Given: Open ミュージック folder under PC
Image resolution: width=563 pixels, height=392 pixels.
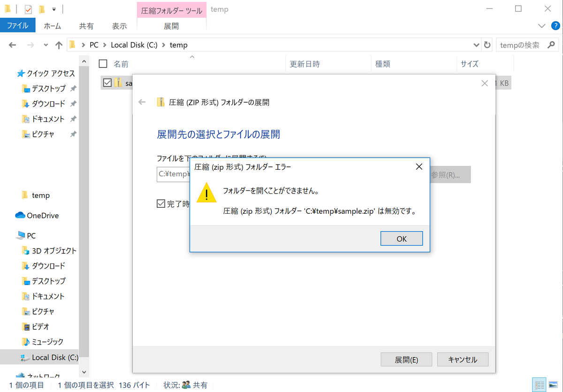Looking at the screenshot, I should (x=43, y=342).
